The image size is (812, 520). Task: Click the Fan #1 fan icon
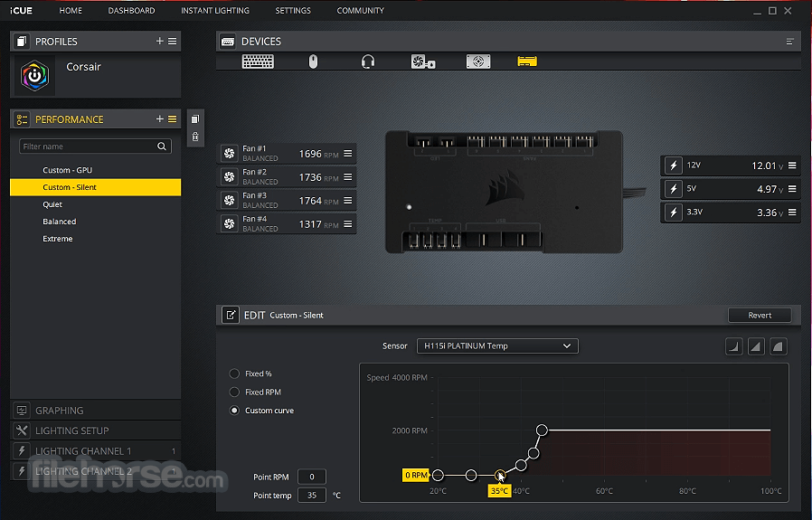point(229,154)
